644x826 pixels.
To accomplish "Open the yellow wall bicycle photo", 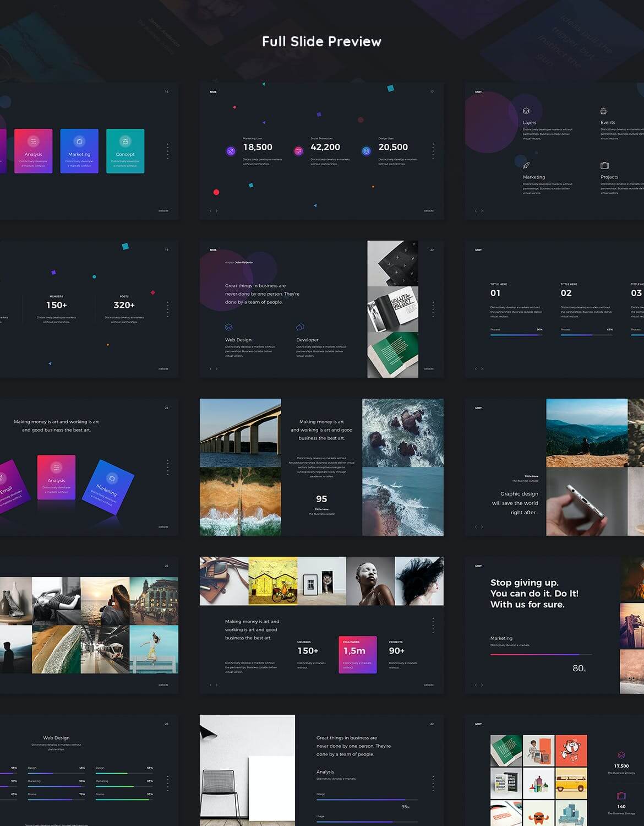I will pos(273,581).
